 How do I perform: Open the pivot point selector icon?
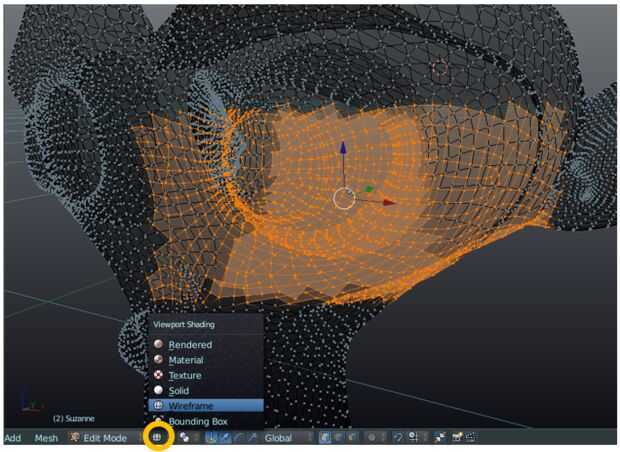(184, 437)
